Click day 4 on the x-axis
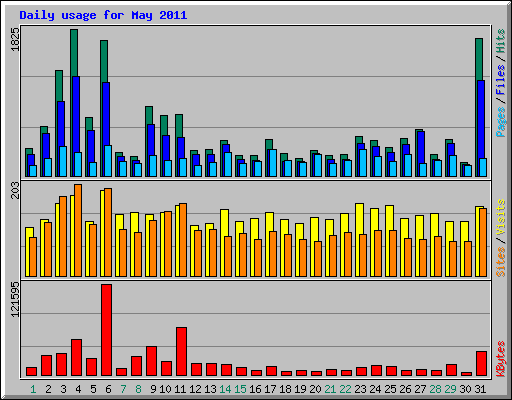The width and height of the screenshot is (512, 400). (78, 389)
